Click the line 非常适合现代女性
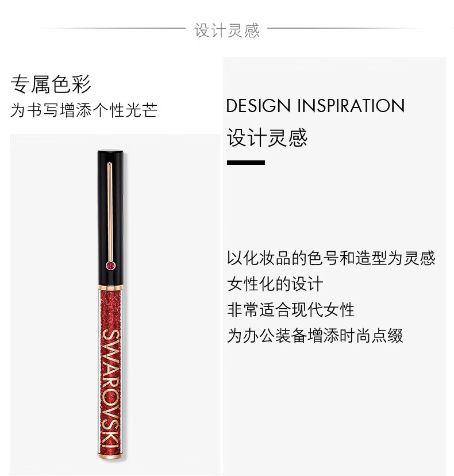Viewport: 454px width, 476px height. pyautogui.click(x=291, y=310)
